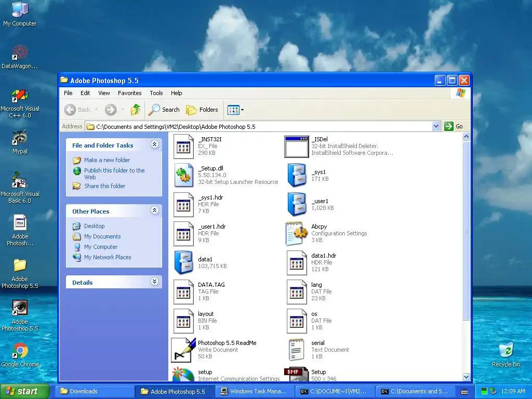Select the Setup BMP image icon

coord(296,374)
